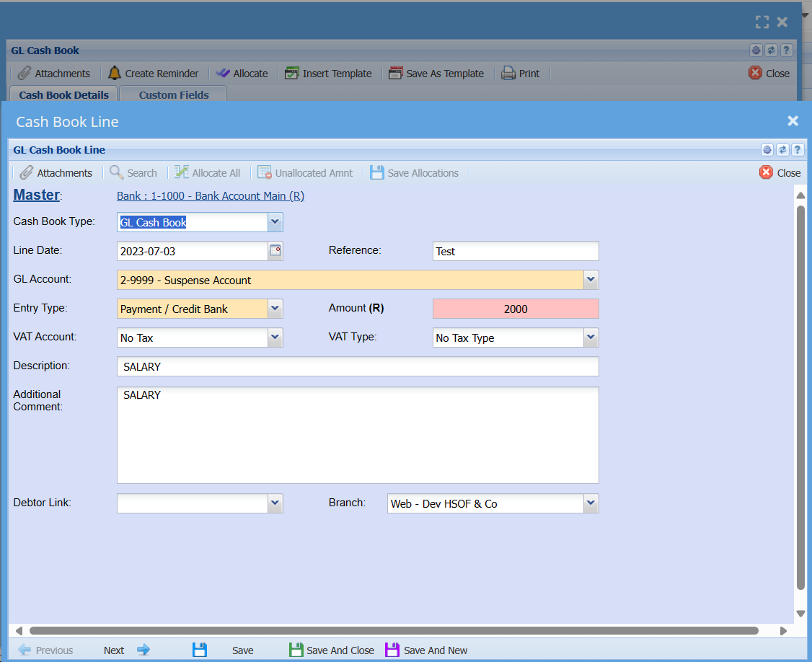
Task: Click the Insert Template icon
Action: (x=292, y=74)
